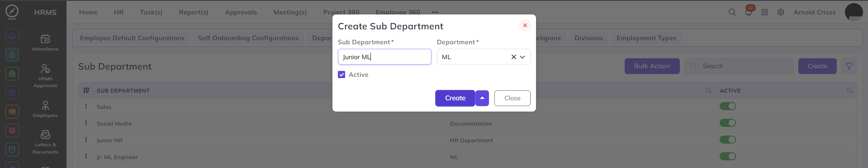Toggle Active switch for Jr. ML Engineer
868x168 pixels.
coord(727,156)
